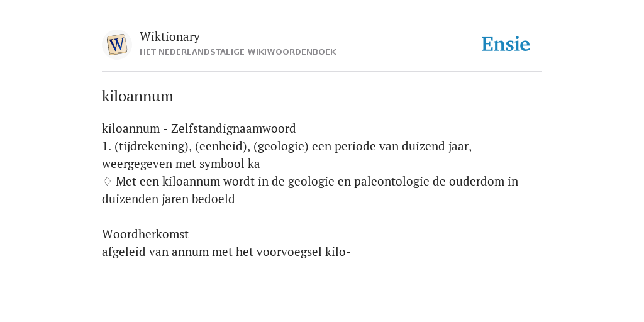Click the prefix 'kilo-' at line end
This screenshot has height=322, width=644.
click(x=338, y=252)
